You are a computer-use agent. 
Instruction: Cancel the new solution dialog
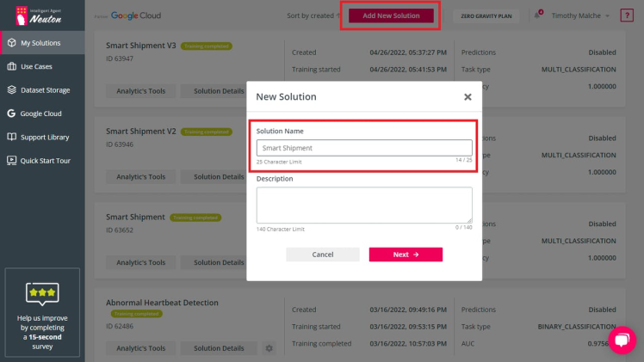(323, 255)
